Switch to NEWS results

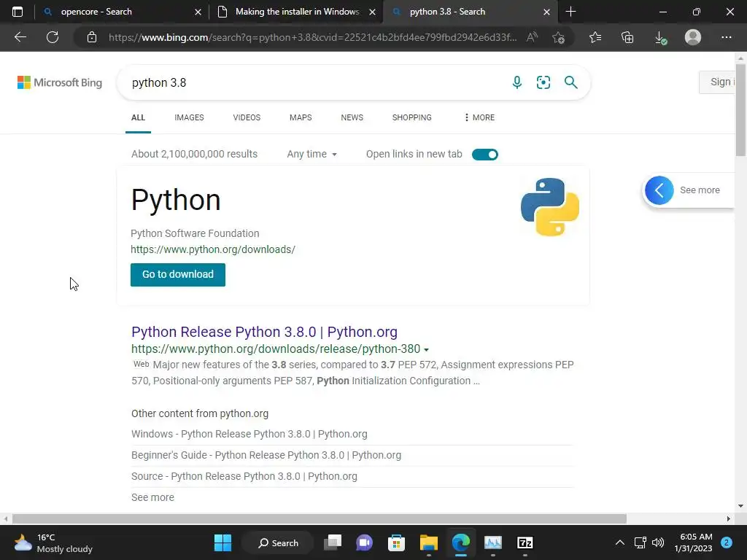(352, 117)
